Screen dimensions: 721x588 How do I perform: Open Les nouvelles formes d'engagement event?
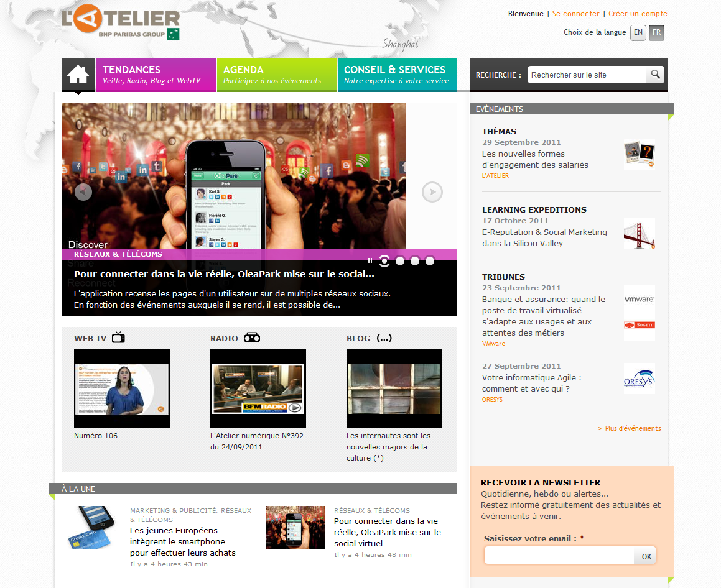pos(535,159)
